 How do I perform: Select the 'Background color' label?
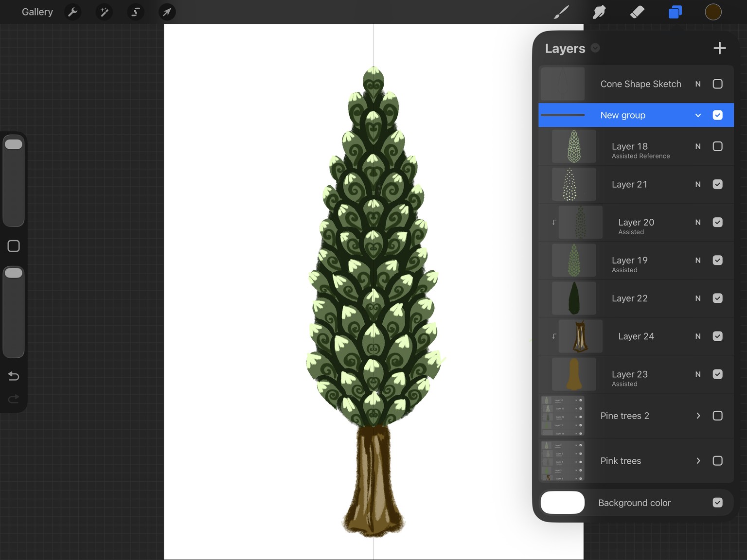pos(634,503)
